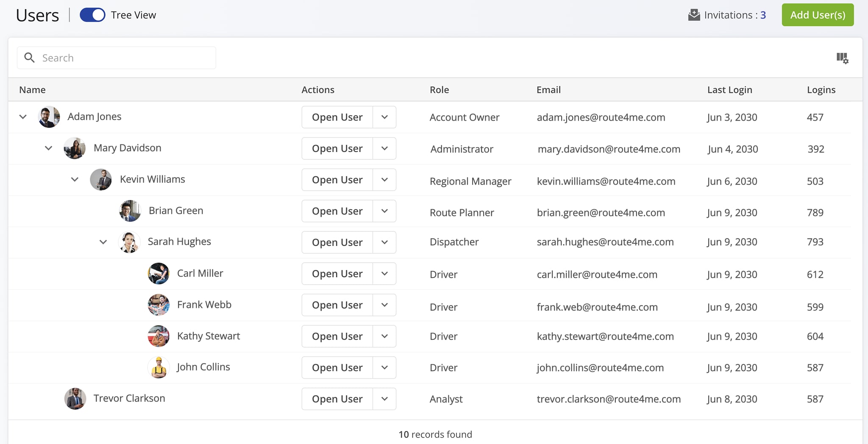The height and width of the screenshot is (444, 868).
Task: Open User for Mary Davidson
Action: pos(337,148)
